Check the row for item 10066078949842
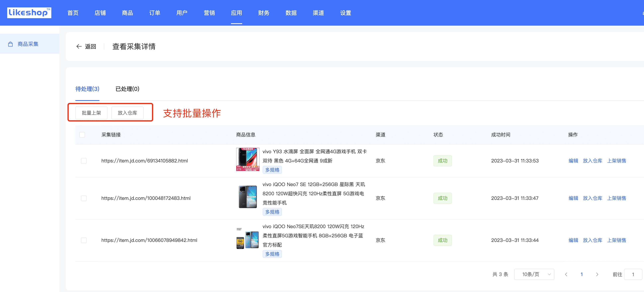The image size is (644, 292). point(84,240)
